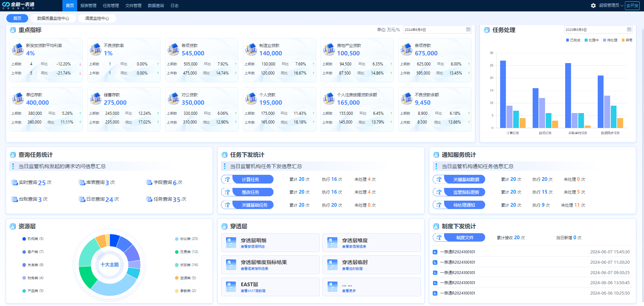Click the 查看EAST层数据 link
Image resolution: width=644 pixels, height=306 pixels.
[x=253, y=291]
